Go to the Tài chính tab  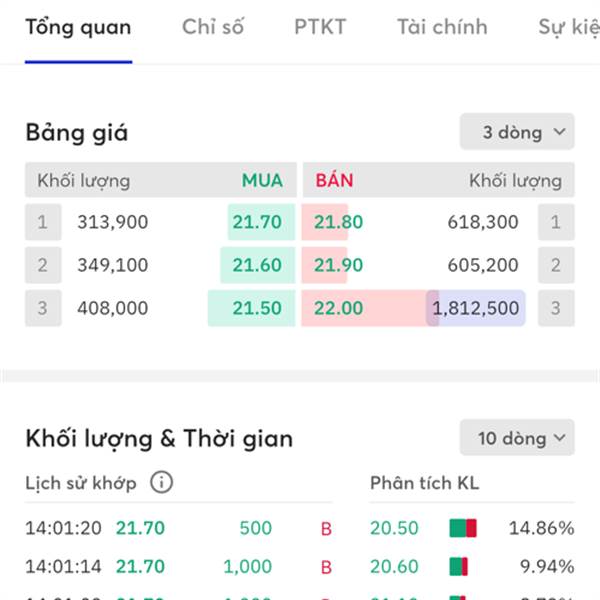click(x=442, y=27)
